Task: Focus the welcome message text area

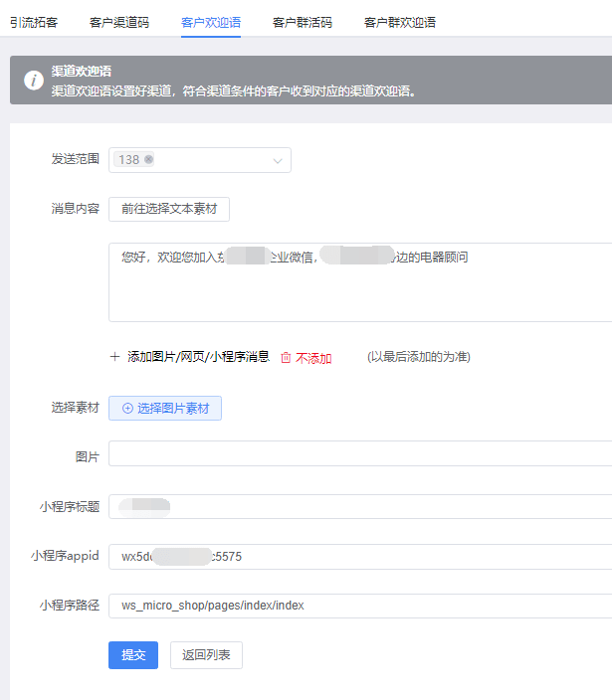Action: [x=360, y=282]
